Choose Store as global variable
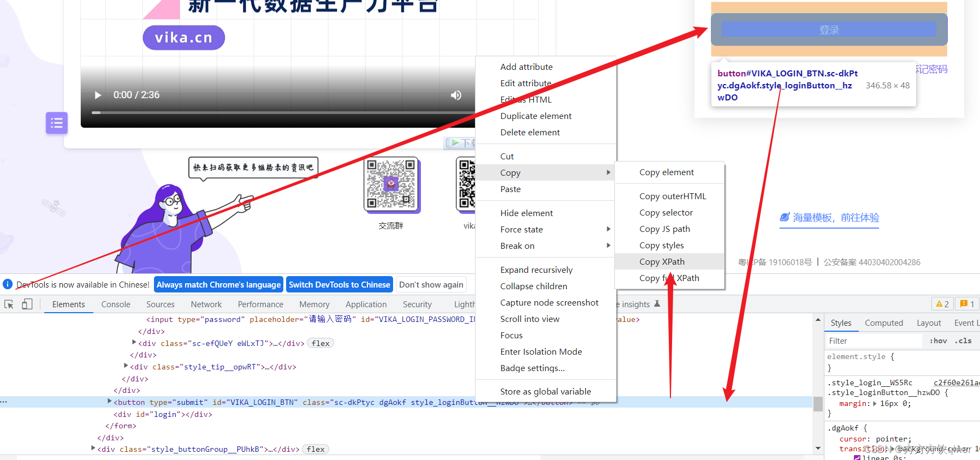The height and width of the screenshot is (460, 980). (x=546, y=391)
